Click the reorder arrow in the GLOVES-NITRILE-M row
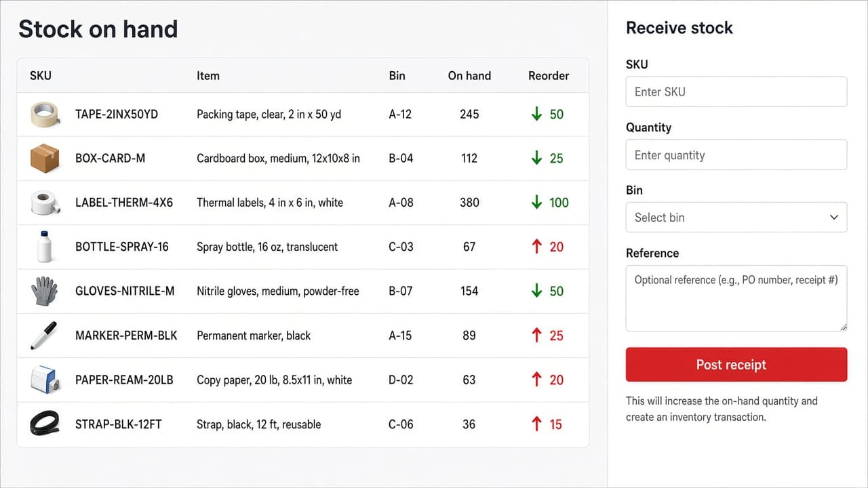Screen dimensions: 868x488 coord(537,291)
